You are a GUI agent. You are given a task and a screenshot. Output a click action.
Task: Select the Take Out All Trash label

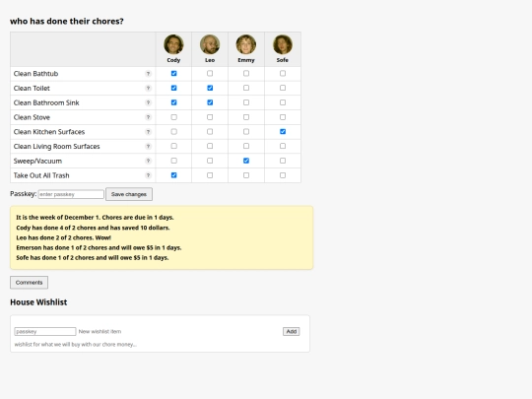41,175
